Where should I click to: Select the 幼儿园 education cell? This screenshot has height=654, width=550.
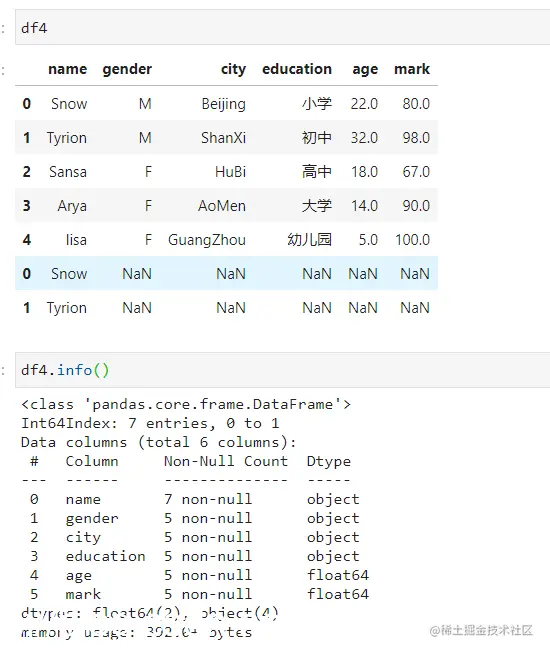pos(310,240)
